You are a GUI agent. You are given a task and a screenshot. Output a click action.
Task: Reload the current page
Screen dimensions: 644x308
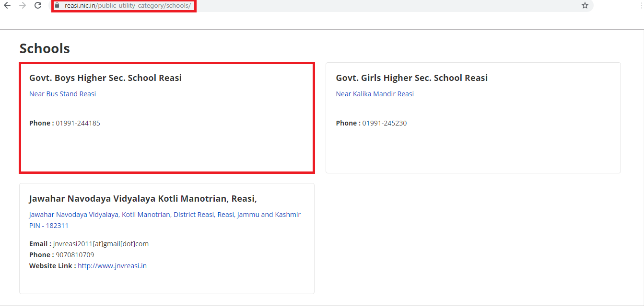tap(38, 6)
